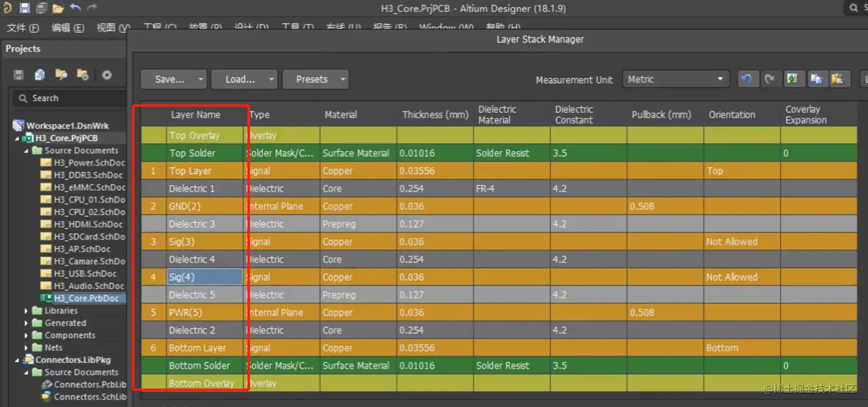Open the 文件 (F) menu
868x407 pixels.
pyautogui.click(x=22, y=28)
